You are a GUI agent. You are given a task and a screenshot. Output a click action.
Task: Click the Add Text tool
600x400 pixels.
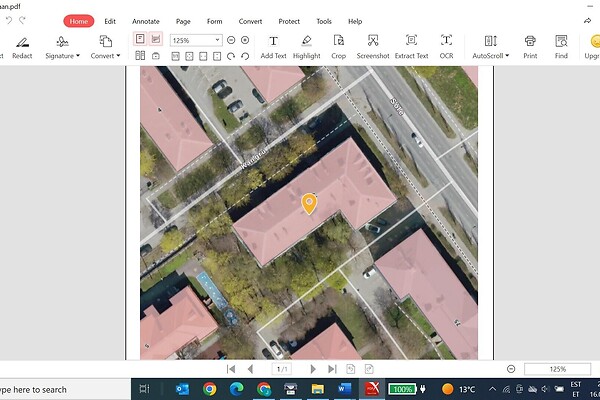pos(273,46)
